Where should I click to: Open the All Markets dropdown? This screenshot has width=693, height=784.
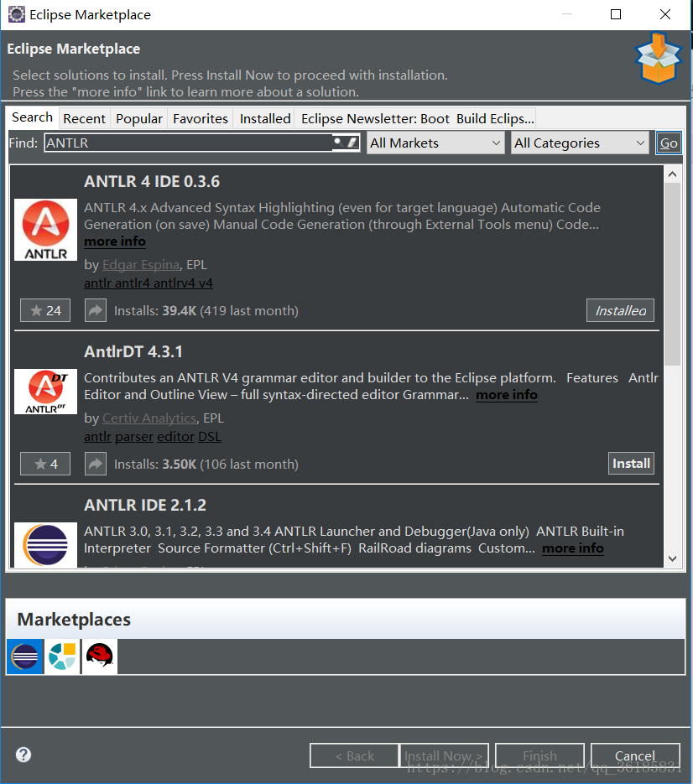pos(435,143)
